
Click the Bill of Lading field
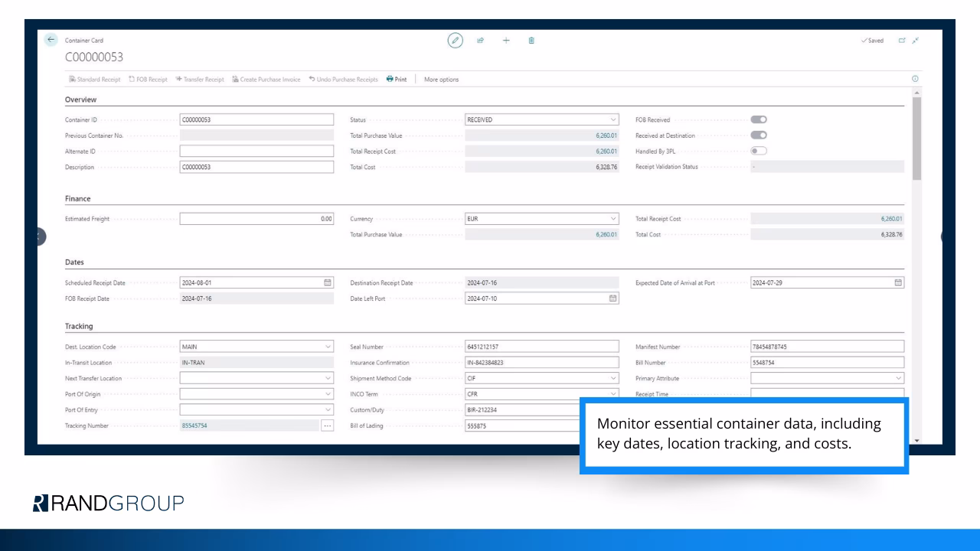(522, 425)
